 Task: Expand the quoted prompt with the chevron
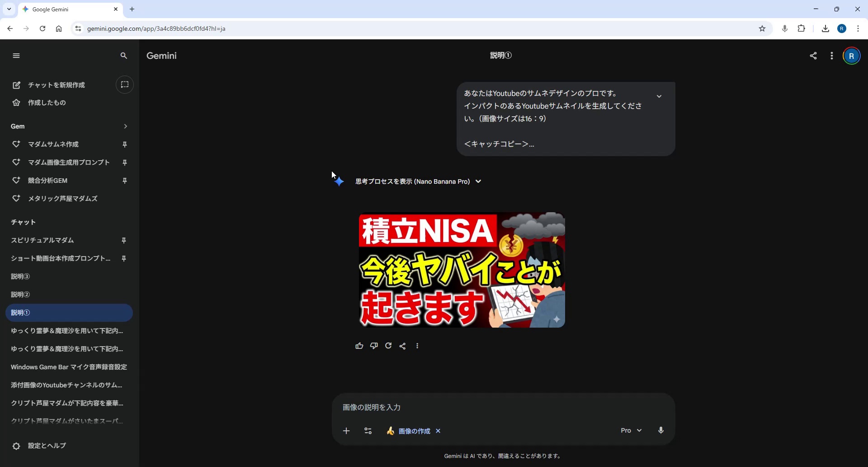(660, 96)
